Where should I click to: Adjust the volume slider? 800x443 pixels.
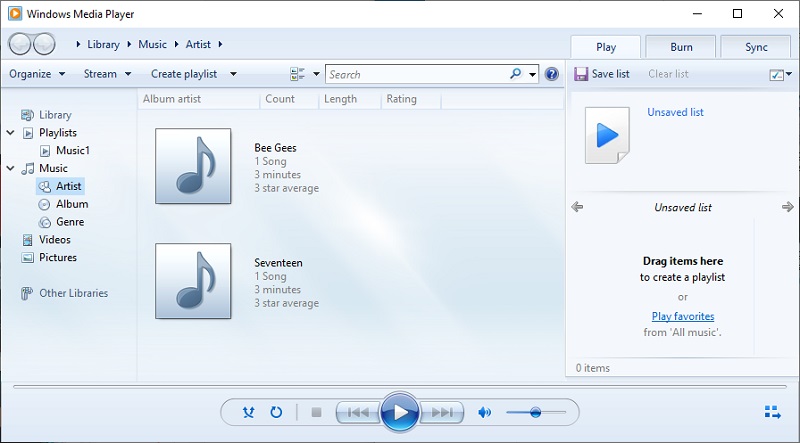[536, 412]
